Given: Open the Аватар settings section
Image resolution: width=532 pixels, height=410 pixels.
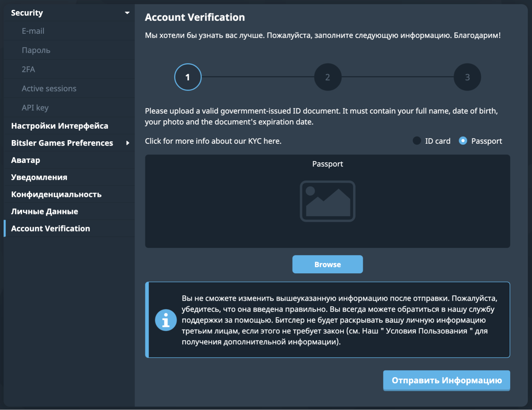Looking at the screenshot, I should point(26,160).
